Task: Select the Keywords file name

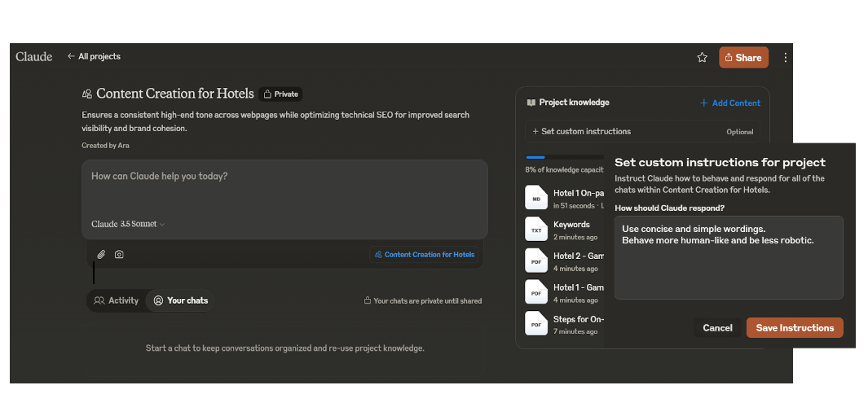Action: (x=571, y=225)
